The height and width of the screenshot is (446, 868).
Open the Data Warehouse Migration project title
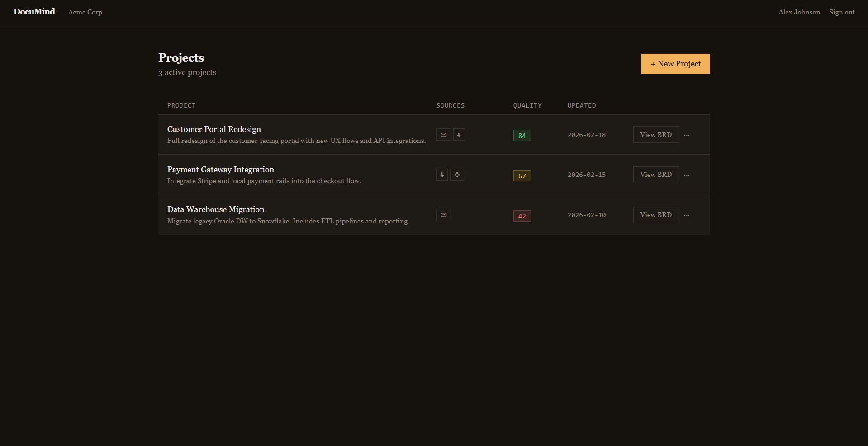tap(216, 209)
